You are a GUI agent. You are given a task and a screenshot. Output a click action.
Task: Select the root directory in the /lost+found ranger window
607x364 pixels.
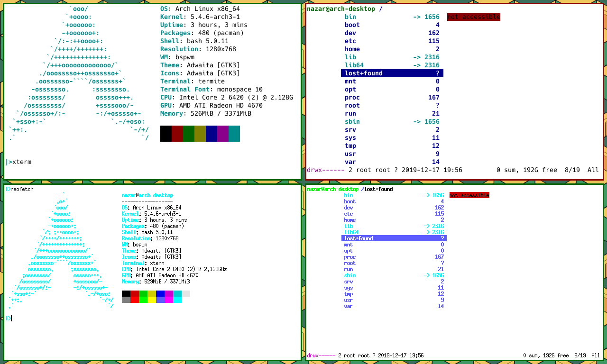coord(394,263)
